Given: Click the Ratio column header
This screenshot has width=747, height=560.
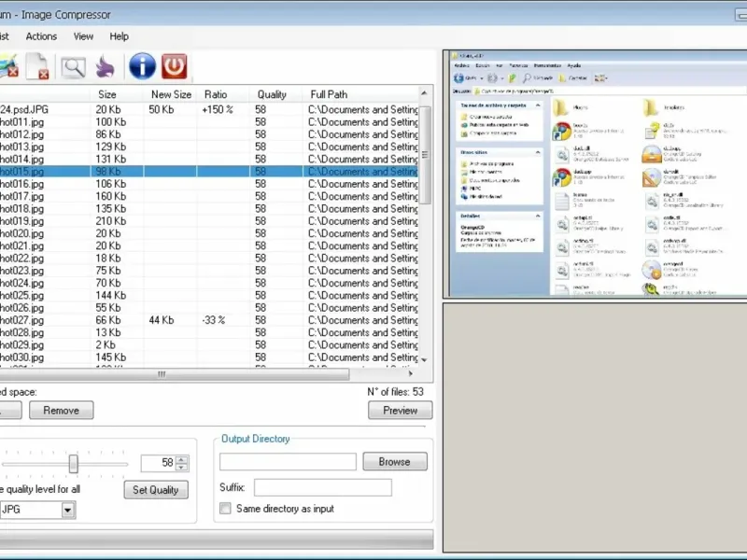Looking at the screenshot, I should [x=223, y=94].
